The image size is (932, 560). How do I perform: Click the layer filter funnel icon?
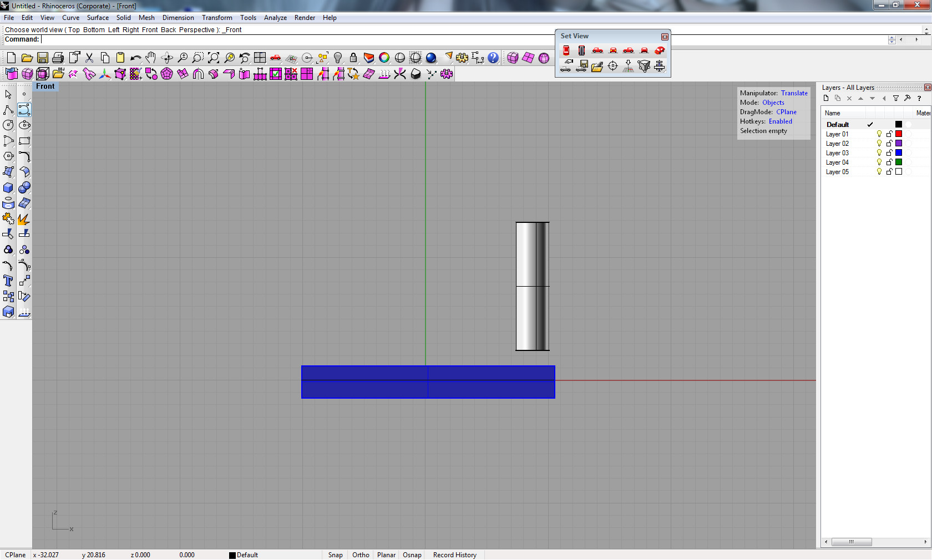tap(895, 99)
